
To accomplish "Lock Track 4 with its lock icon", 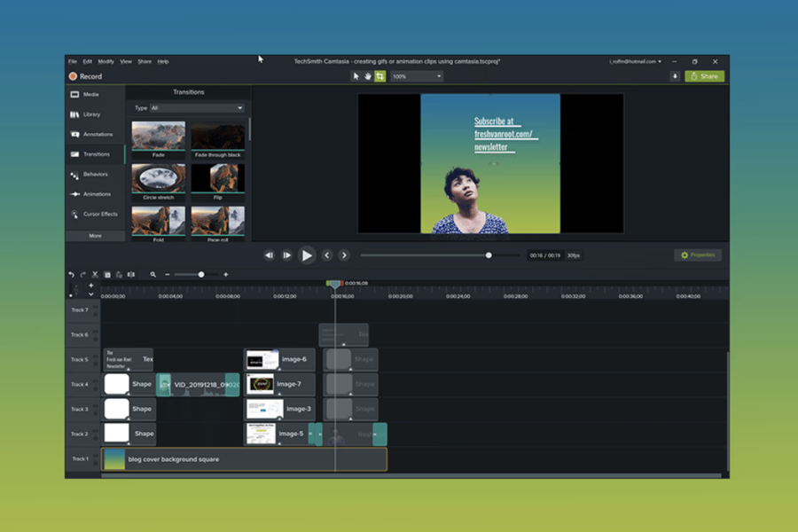I will [95, 388].
